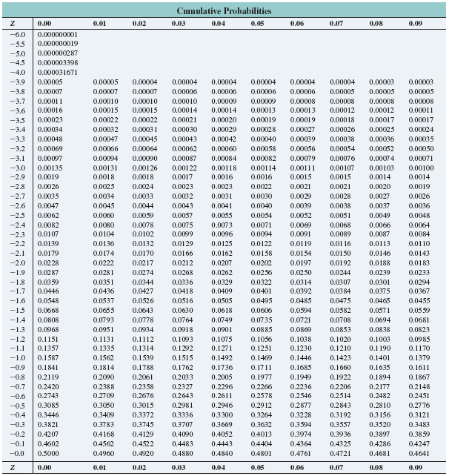This screenshot has width=449, height=476.
Task: Click the value 0.2420 in row −0.7
Action: click(48, 387)
